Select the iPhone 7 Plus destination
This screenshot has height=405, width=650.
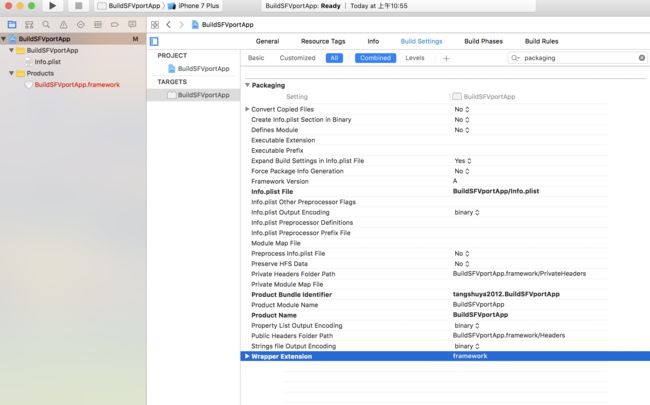194,6
